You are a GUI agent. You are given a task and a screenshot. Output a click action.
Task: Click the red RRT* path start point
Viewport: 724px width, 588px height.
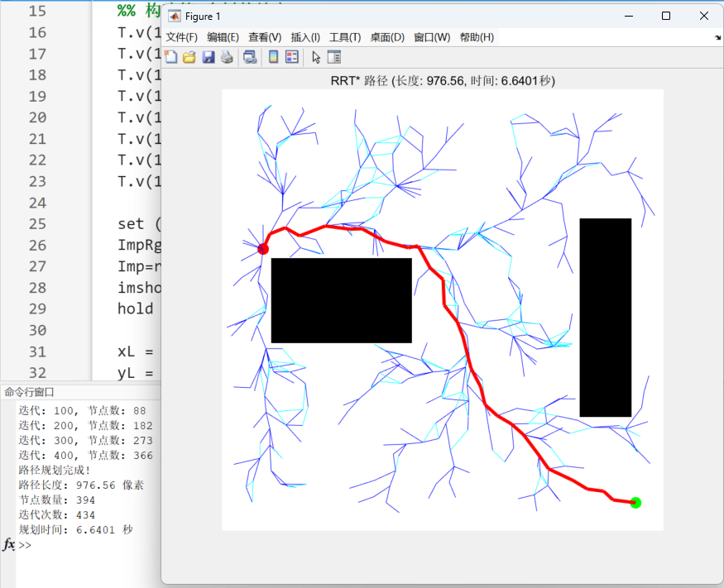click(x=263, y=248)
